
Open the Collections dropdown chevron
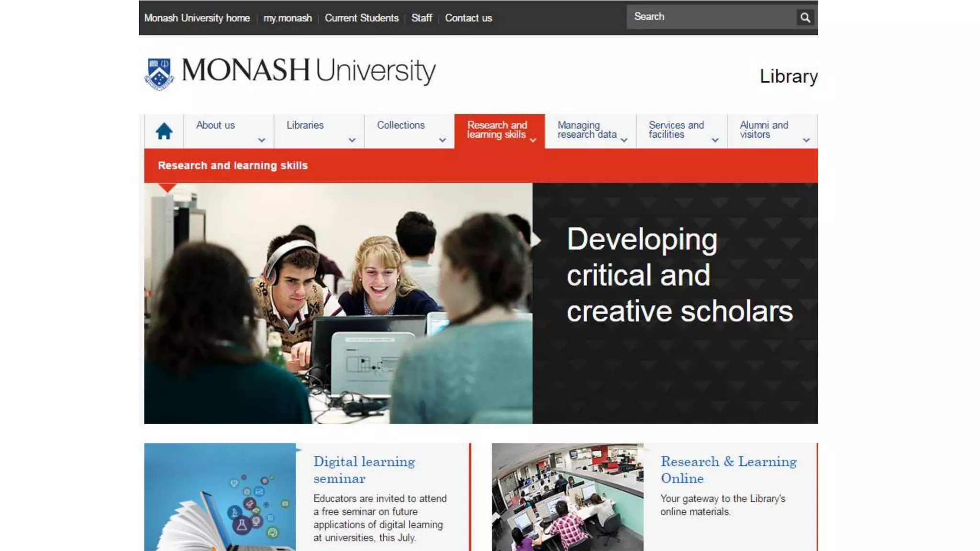tap(443, 140)
